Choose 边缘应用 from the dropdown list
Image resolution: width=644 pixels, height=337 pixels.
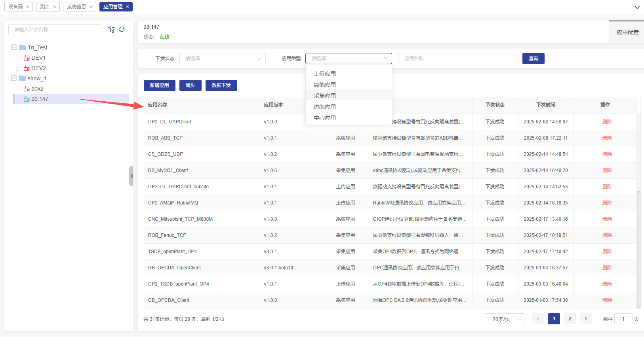point(325,107)
